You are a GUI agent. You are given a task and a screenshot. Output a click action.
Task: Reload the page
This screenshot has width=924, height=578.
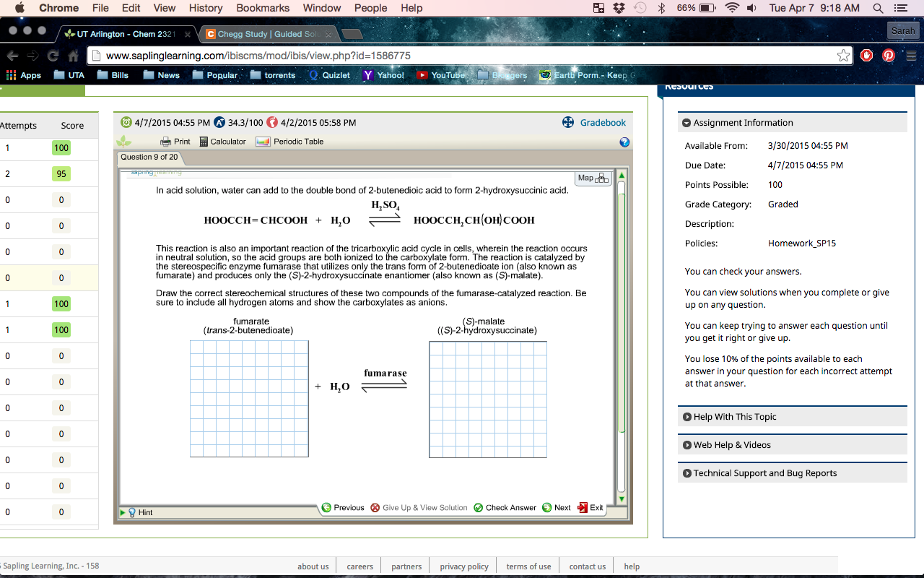(53, 56)
